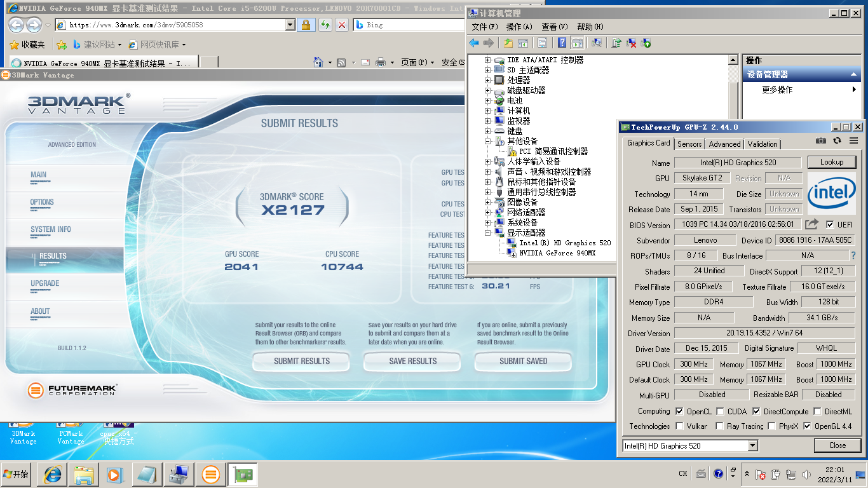Toggle the Vulkan checkbox in GPU-Z
This screenshot has width=868, height=488.
679,426
